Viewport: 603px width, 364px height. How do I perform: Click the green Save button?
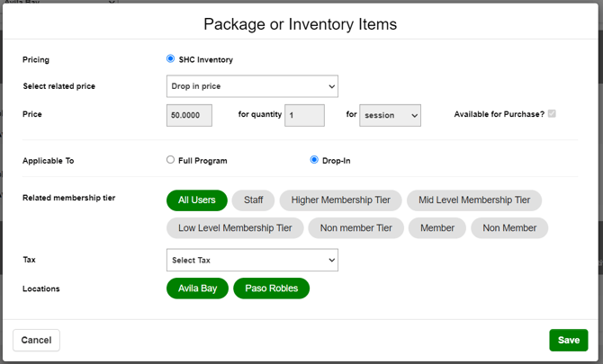point(569,341)
